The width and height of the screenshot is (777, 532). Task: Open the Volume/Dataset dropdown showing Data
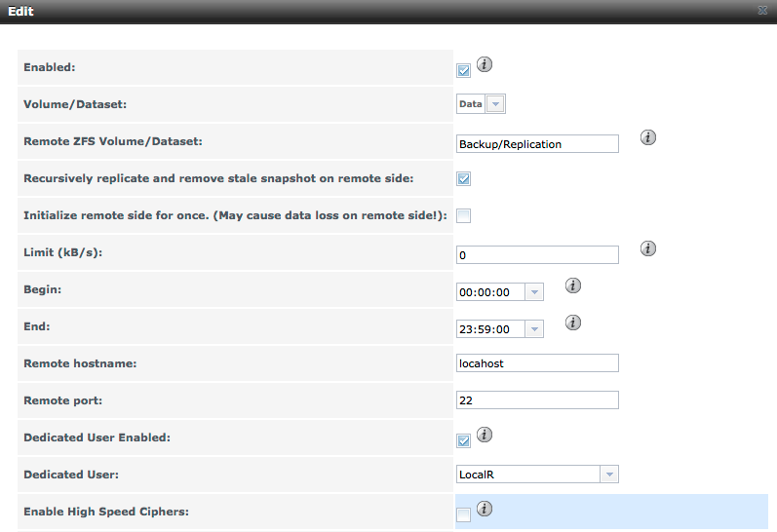point(495,104)
